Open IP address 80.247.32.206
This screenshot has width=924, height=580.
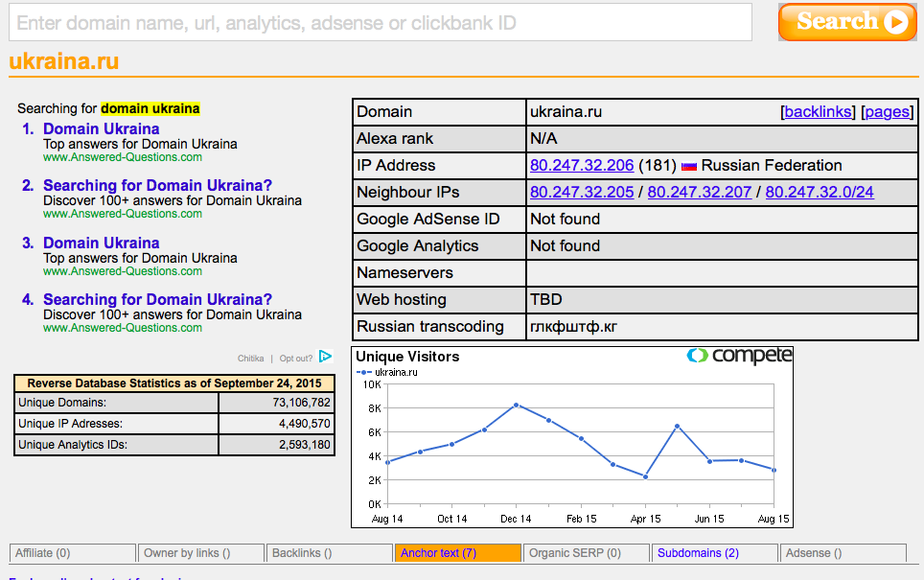[x=582, y=166]
